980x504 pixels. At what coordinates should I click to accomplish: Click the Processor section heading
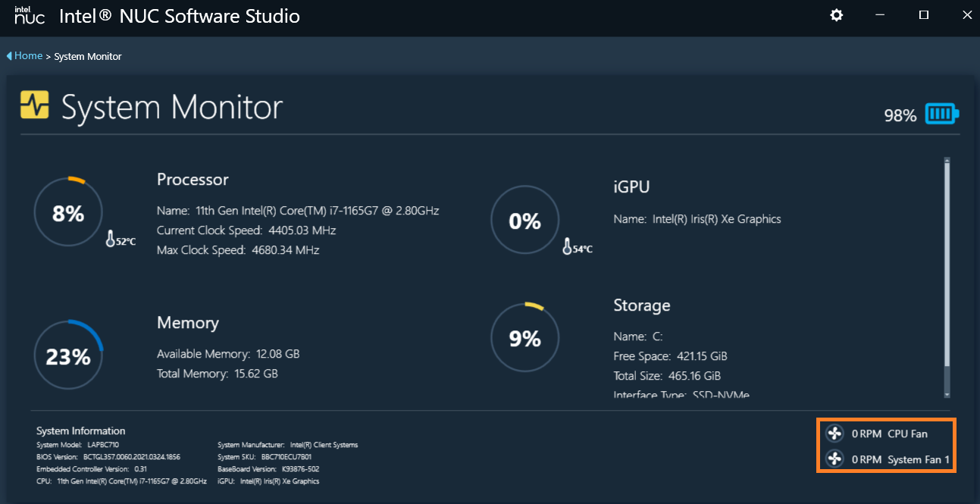193,180
